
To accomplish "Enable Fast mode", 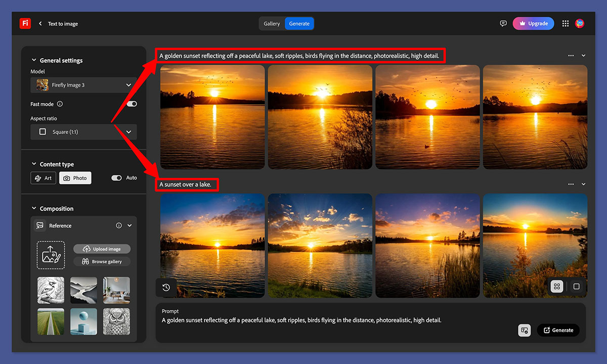I will [x=132, y=104].
